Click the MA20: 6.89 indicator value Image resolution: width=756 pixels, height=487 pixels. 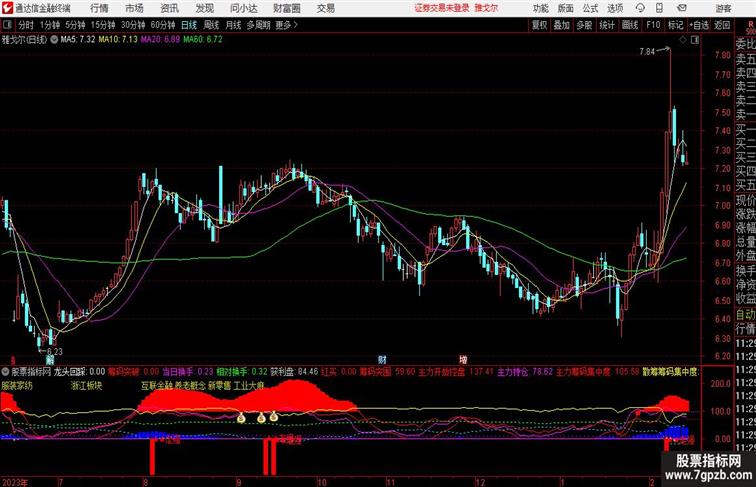click(161, 40)
